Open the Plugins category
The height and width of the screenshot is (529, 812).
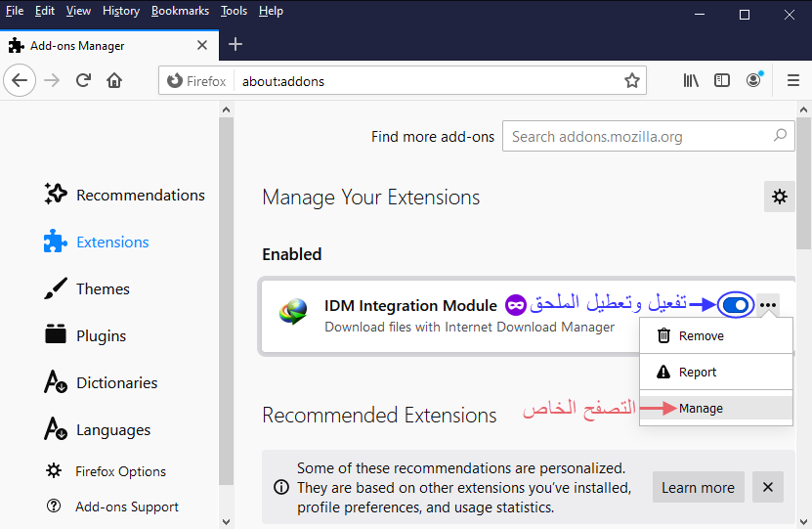pos(85,335)
